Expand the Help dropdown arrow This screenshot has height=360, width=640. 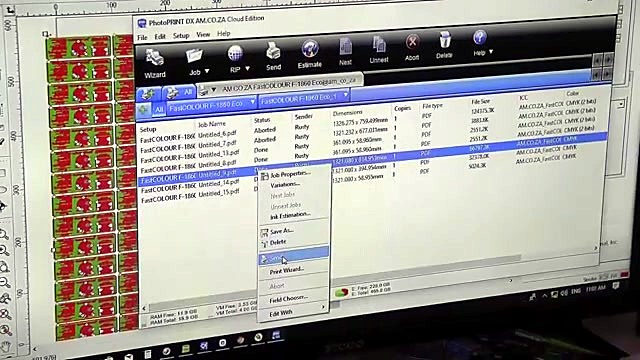tap(491, 52)
